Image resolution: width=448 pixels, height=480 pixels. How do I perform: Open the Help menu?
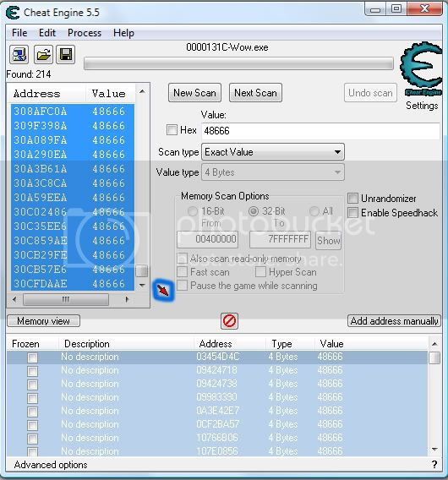tap(123, 33)
